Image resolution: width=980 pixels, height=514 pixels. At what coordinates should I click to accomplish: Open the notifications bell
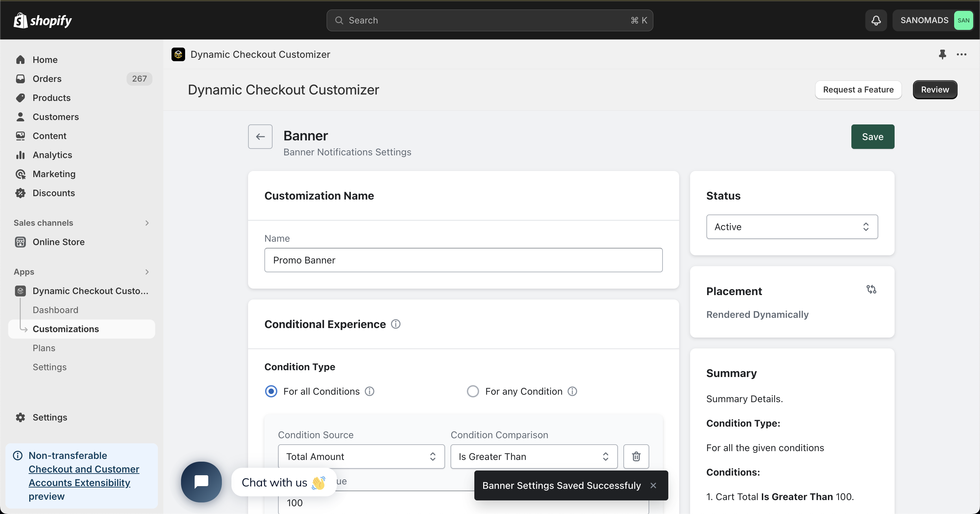coord(876,20)
